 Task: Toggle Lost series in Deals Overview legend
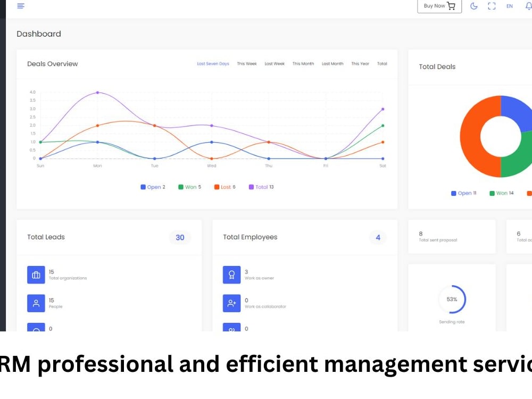[x=225, y=187]
